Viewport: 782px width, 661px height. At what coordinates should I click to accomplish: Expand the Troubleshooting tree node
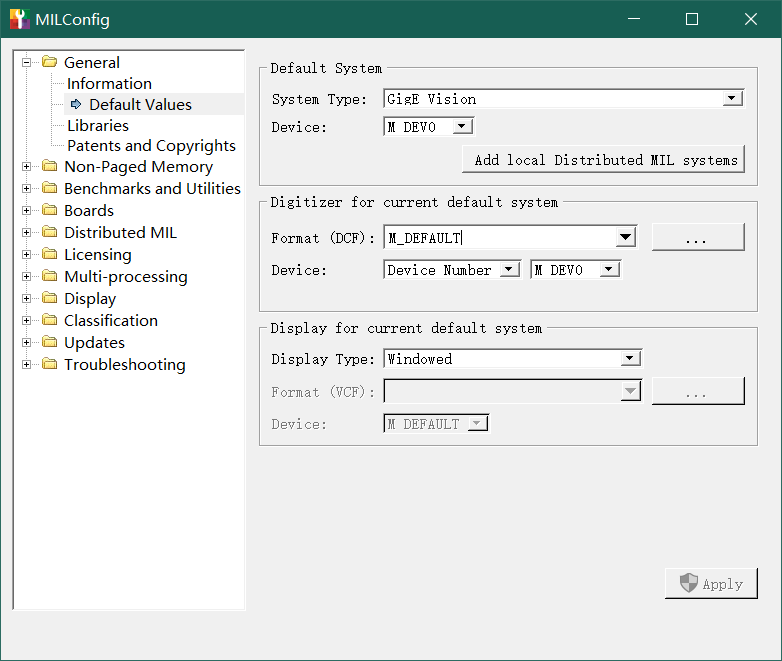[x=26, y=365]
